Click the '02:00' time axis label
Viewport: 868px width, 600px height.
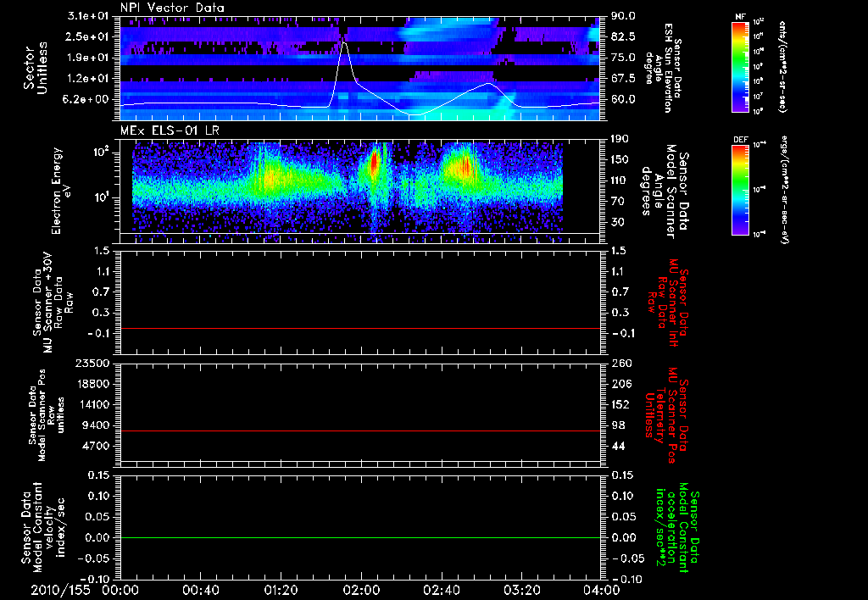pos(361,590)
